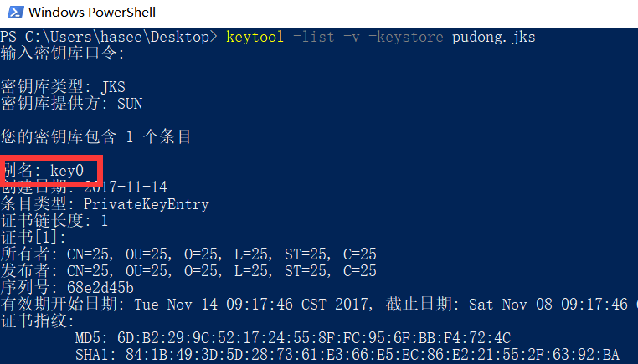
Task: Click the keytool command word
Action: point(255,37)
